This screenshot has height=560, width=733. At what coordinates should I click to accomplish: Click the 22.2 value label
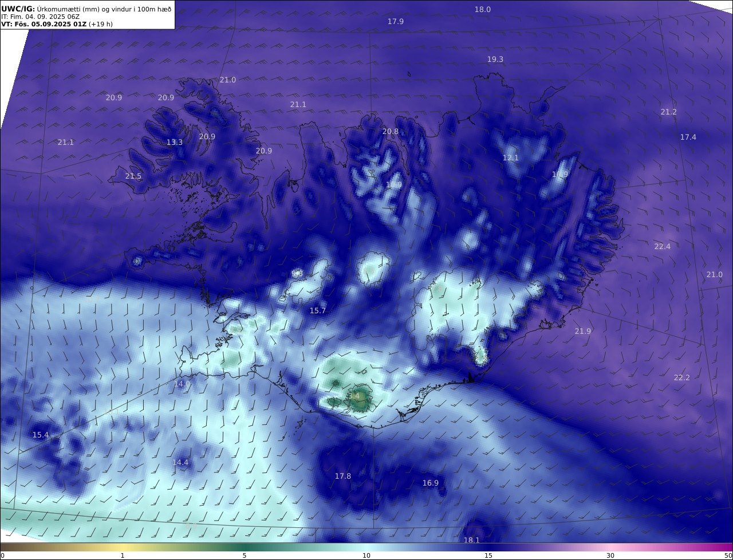682,377
